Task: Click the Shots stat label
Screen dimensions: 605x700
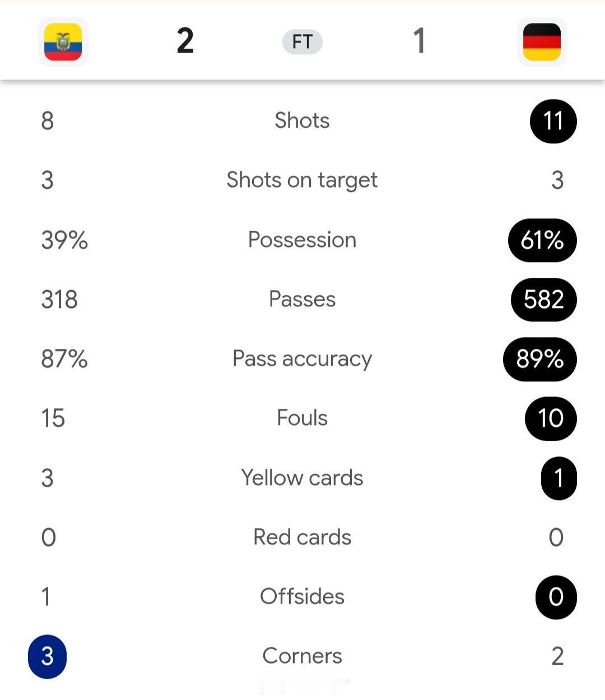Action: pyautogui.click(x=302, y=121)
